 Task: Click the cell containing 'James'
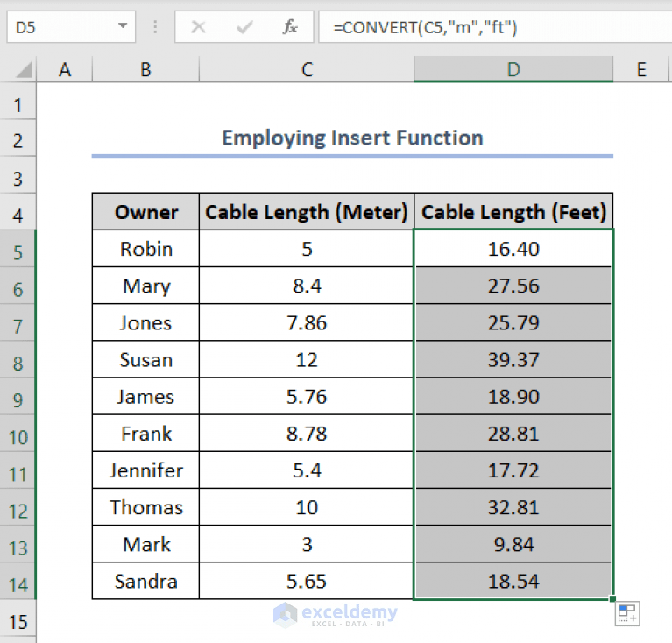(x=145, y=396)
